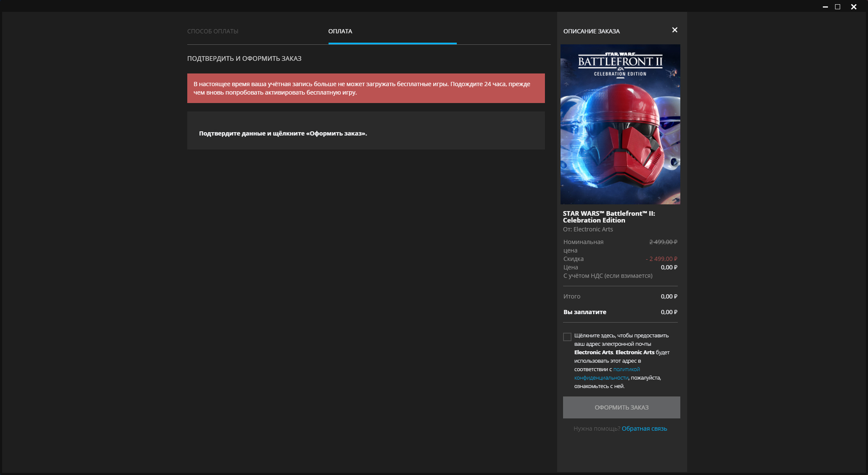The image size is (868, 475).
Task: Minimize the window
Action: pyautogui.click(x=825, y=7)
